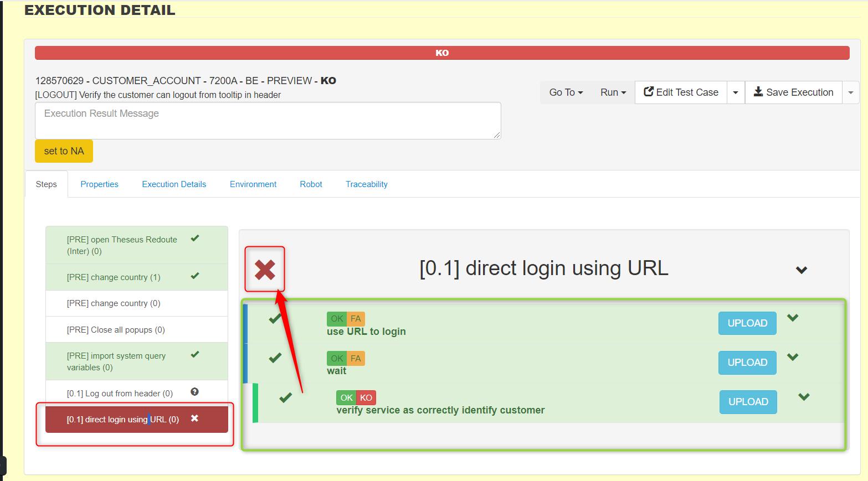
Task: Click X icon on 'direct login using URL' step
Action: pyautogui.click(x=194, y=418)
